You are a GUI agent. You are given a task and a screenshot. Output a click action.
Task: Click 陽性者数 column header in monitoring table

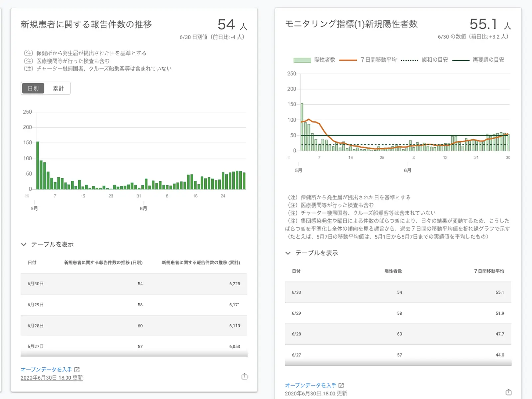[x=393, y=271]
